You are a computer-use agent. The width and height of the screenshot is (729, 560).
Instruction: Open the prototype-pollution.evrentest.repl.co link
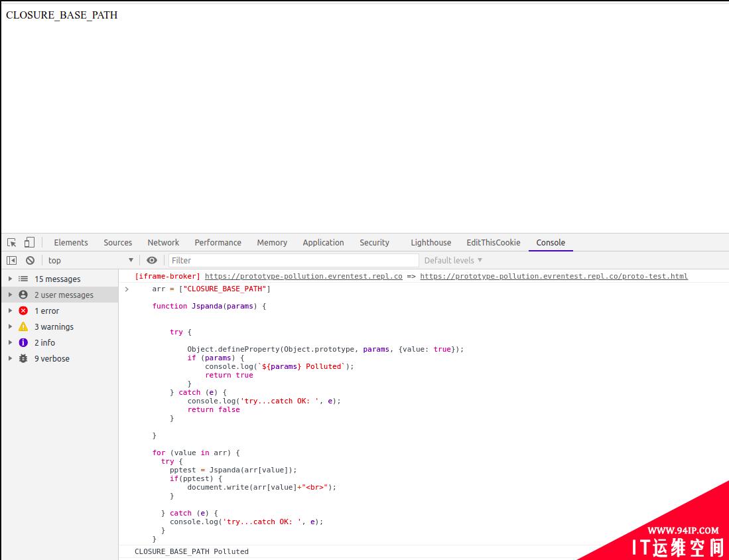click(x=304, y=276)
